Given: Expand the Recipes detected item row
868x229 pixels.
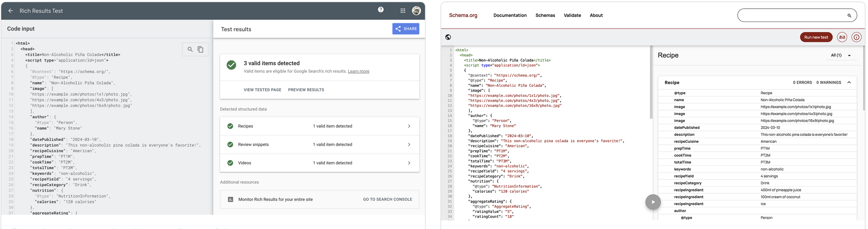Looking at the screenshot, I should coord(319,126).
